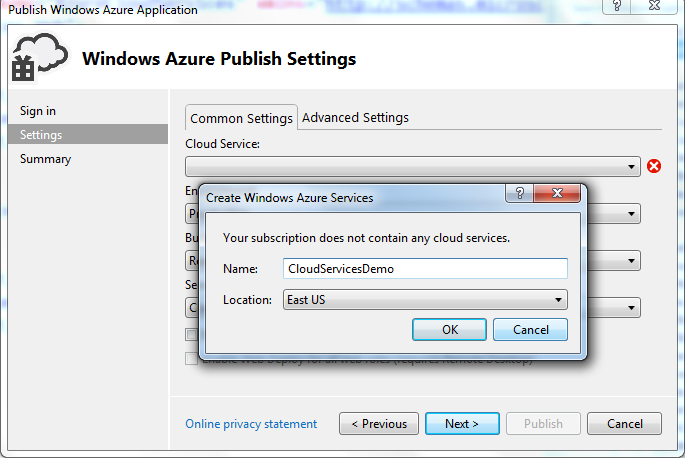
Task: Click the help button in Create Windows Azure Services dialog
Action: coord(519,193)
